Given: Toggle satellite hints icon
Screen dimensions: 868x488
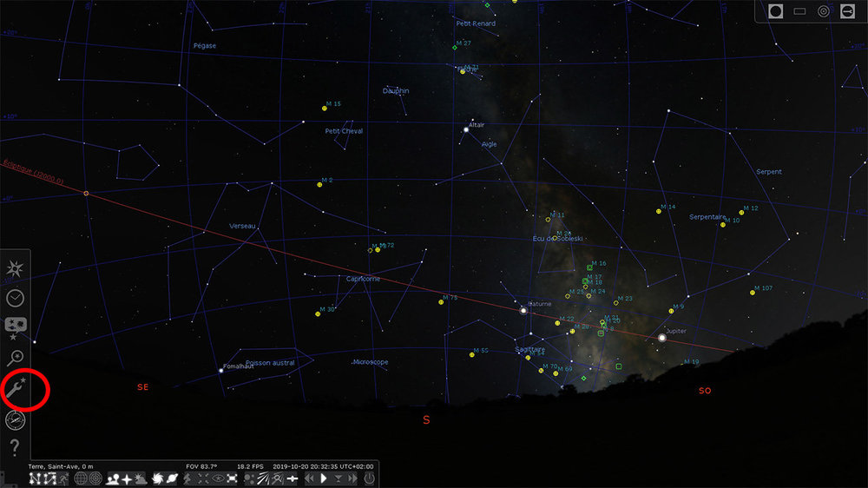Looking at the screenshot, I should click(x=293, y=478).
